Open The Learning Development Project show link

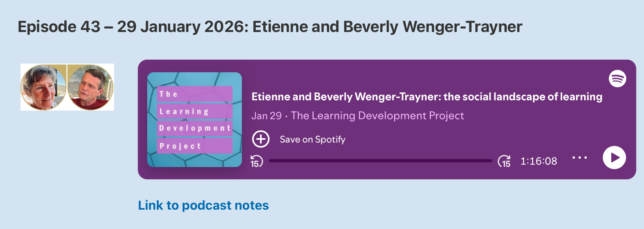coord(377,116)
